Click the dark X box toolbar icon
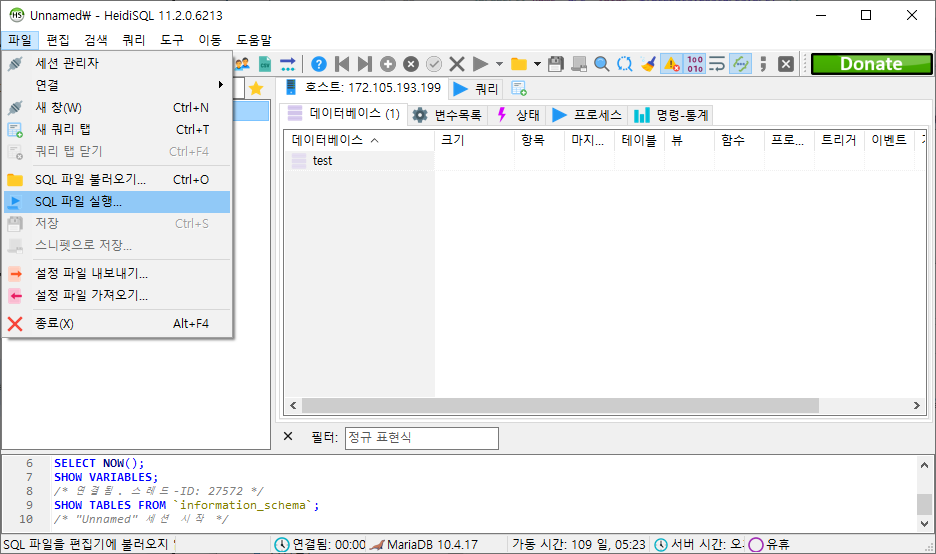The height and width of the screenshot is (554, 936). pos(786,64)
